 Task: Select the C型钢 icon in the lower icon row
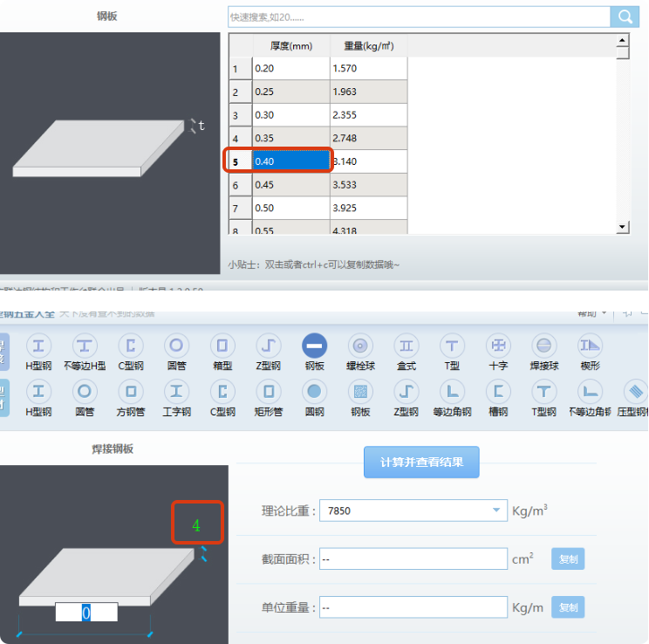click(222, 391)
